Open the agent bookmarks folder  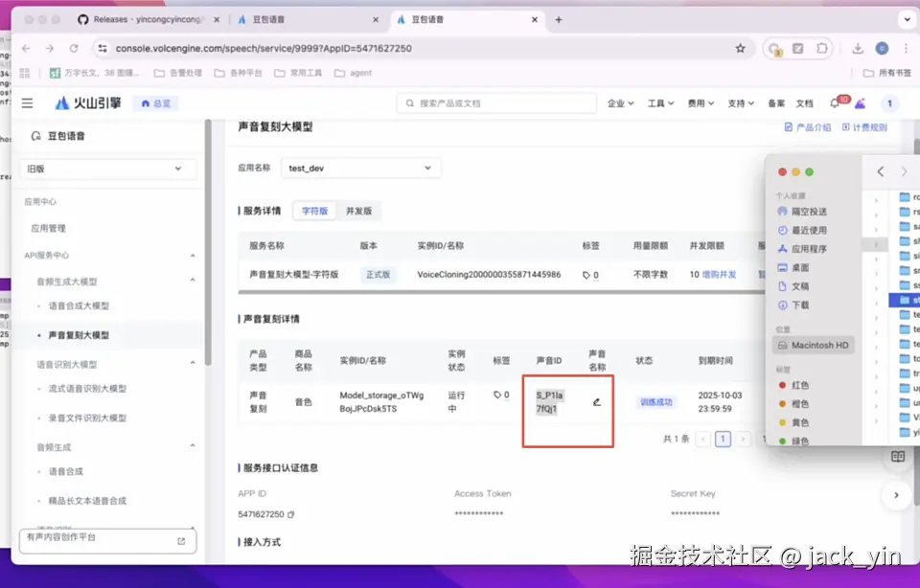coord(354,73)
